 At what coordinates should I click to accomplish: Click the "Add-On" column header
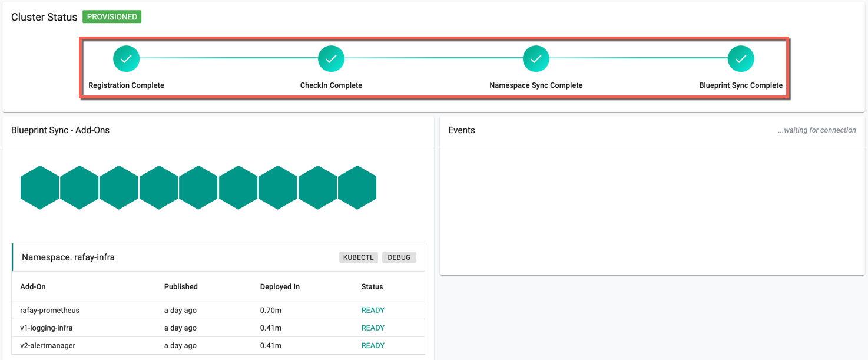[33, 287]
